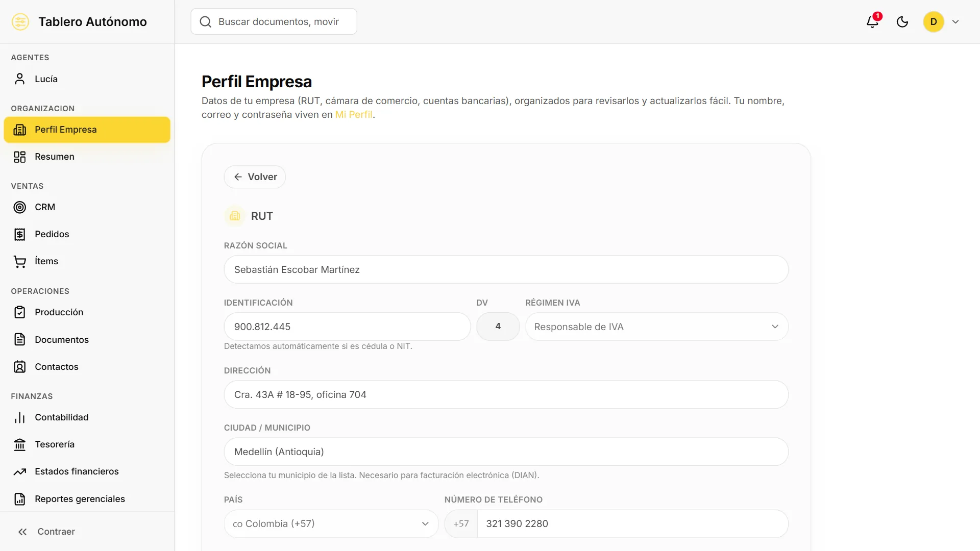980x551 pixels.
Task: Click the Tablero Autónomo logo icon
Action: tap(20, 21)
